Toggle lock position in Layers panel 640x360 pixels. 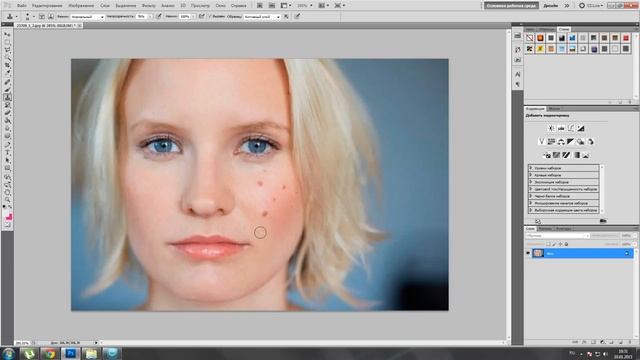coord(560,244)
